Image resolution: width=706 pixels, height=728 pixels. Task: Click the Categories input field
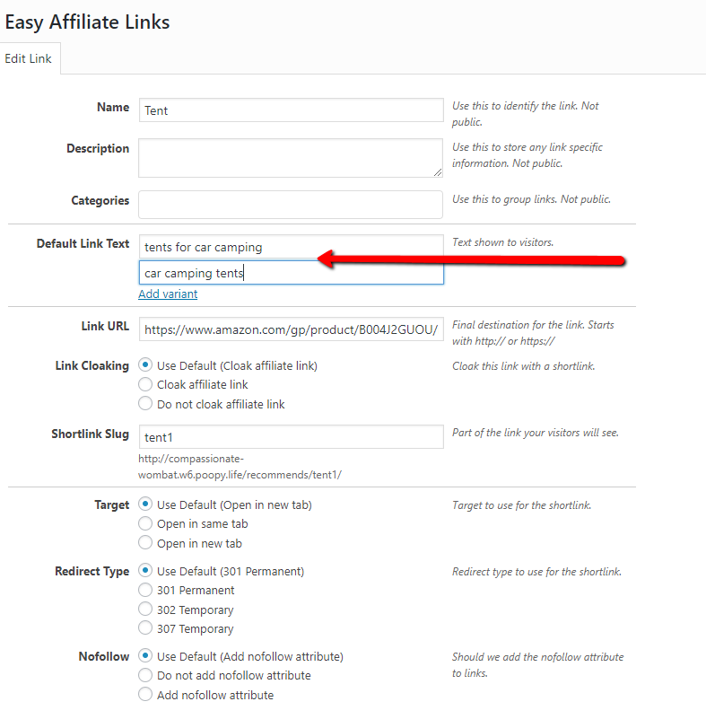tap(291, 204)
